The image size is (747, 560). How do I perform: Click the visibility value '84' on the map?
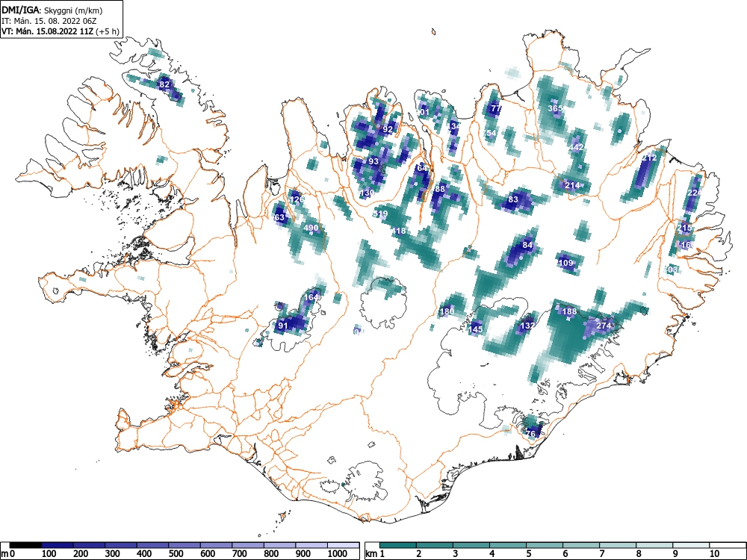(x=527, y=245)
